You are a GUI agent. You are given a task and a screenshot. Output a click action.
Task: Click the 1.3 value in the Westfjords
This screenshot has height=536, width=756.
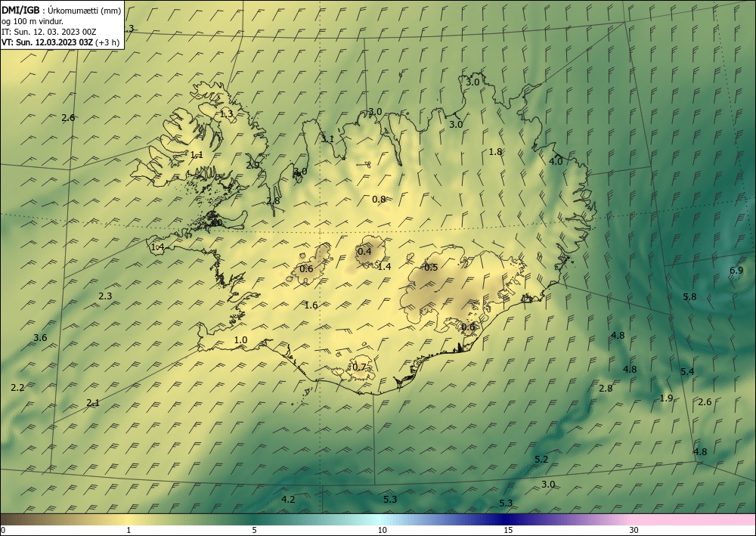[227, 114]
